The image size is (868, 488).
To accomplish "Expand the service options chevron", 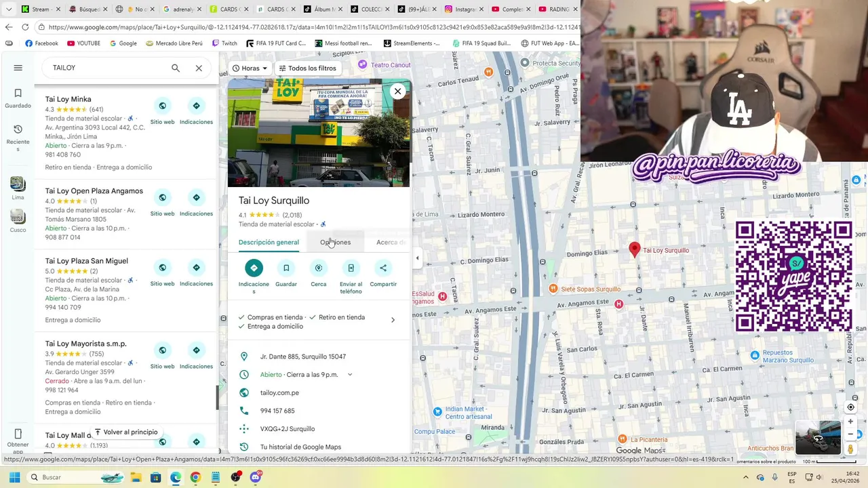I will (393, 320).
